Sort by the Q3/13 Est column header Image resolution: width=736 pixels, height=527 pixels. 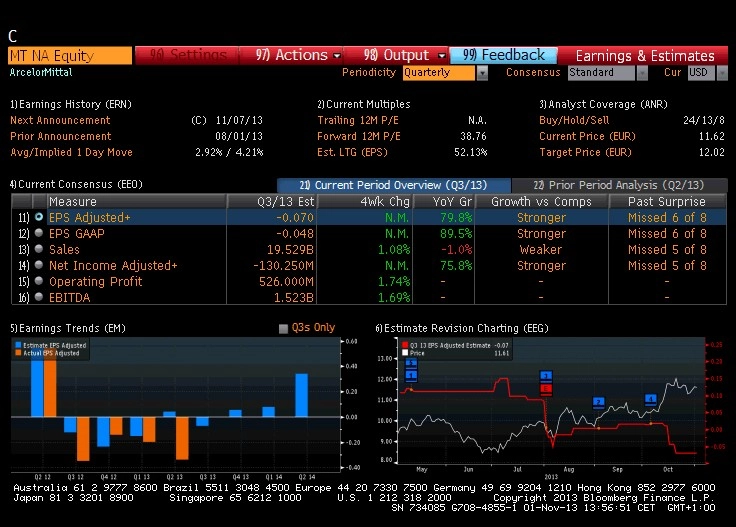[273, 202]
